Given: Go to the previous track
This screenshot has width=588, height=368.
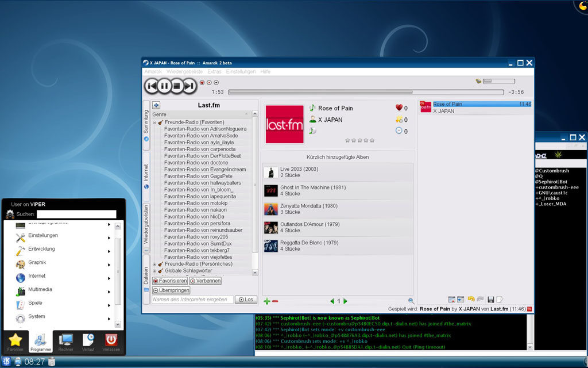Looking at the screenshot, I should point(151,86).
